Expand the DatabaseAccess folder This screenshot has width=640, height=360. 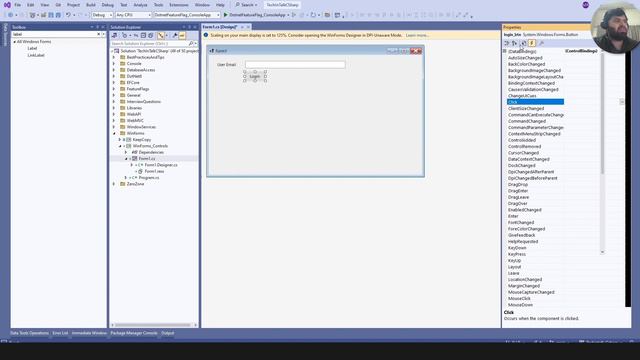(x=114, y=70)
